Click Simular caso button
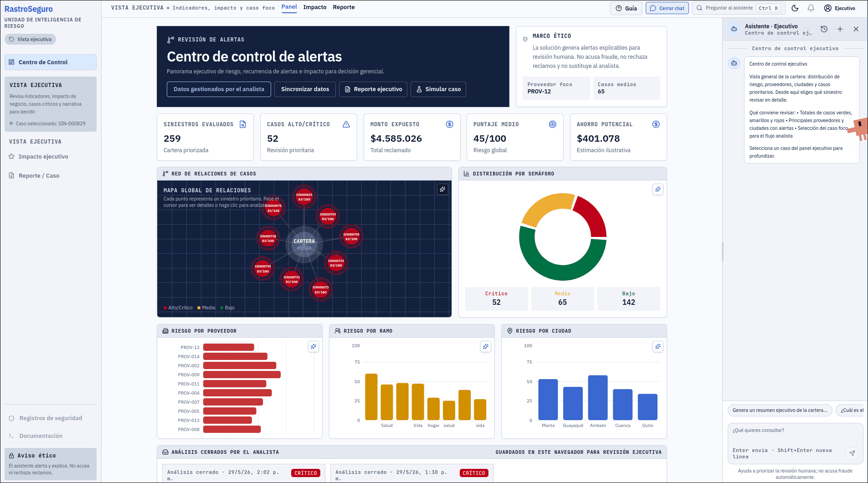Image resolution: width=868 pixels, height=483 pixels. pos(438,89)
